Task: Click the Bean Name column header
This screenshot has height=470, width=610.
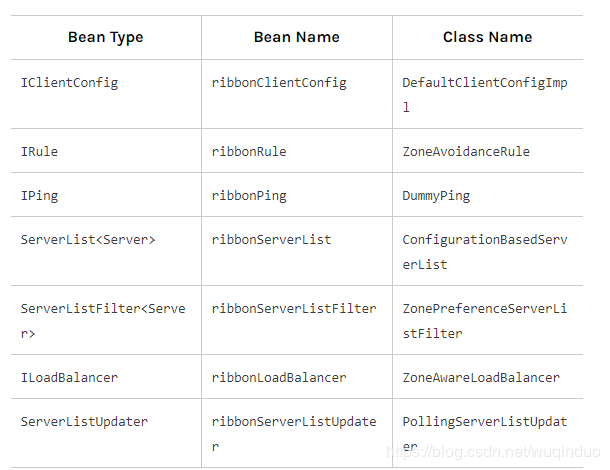Action: click(296, 37)
